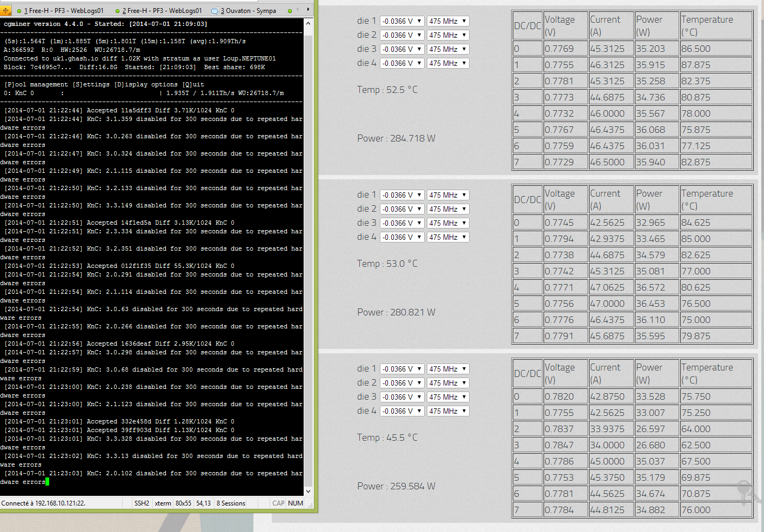Click the power cell '32.965'
The image size is (764, 532).
click(656, 223)
